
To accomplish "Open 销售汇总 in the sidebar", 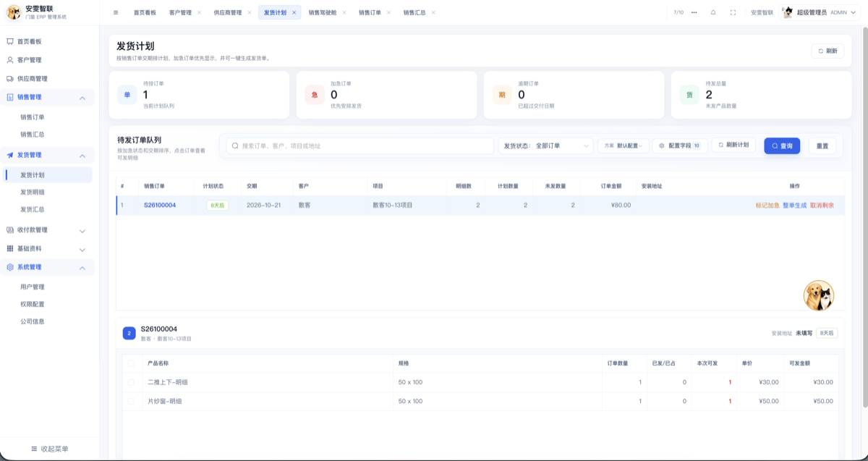I will coord(33,134).
